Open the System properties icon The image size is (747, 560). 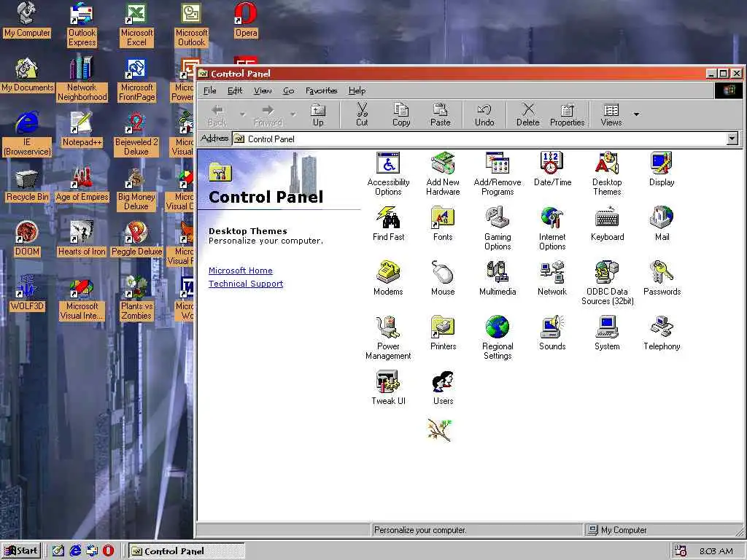click(607, 334)
